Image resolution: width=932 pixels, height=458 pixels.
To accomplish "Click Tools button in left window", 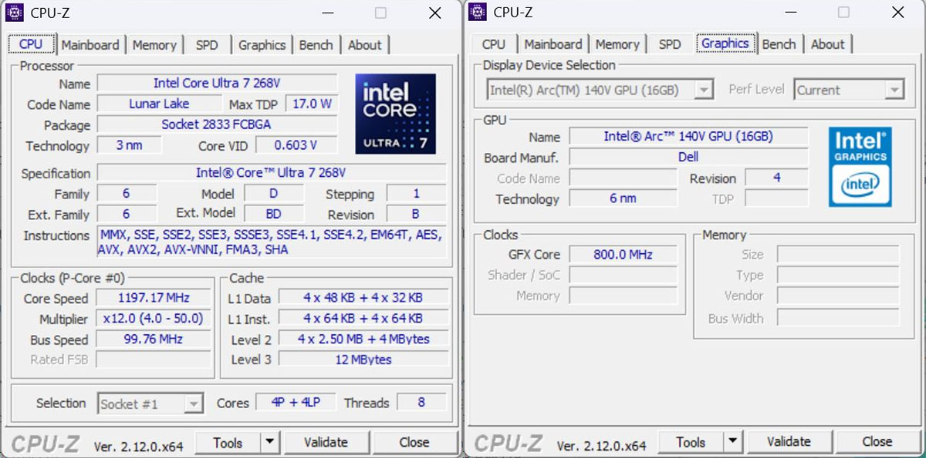I will coord(228,443).
